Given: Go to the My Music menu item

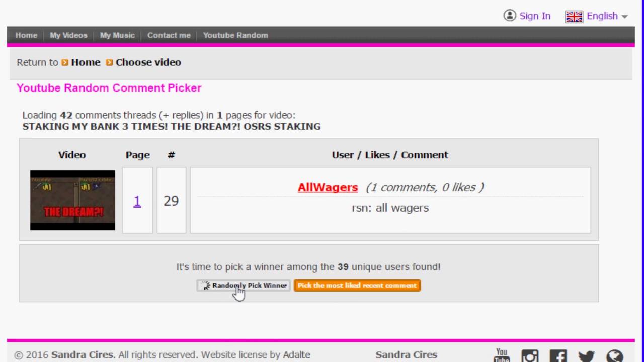Looking at the screenshot, I should tap(117, 35).
